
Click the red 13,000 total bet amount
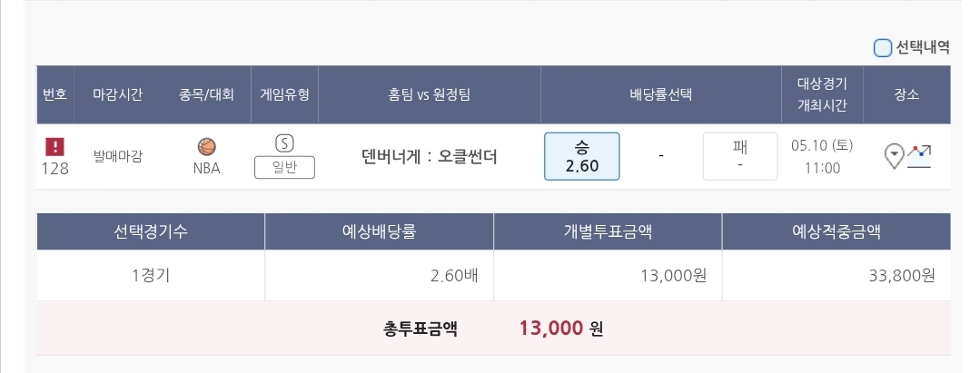point(550,329)
